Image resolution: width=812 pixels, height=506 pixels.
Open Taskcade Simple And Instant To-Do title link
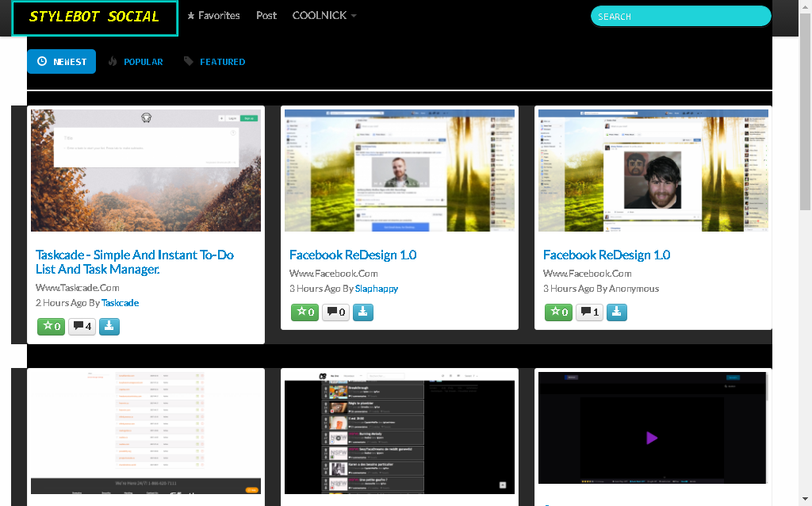click(x=135, y=262)
